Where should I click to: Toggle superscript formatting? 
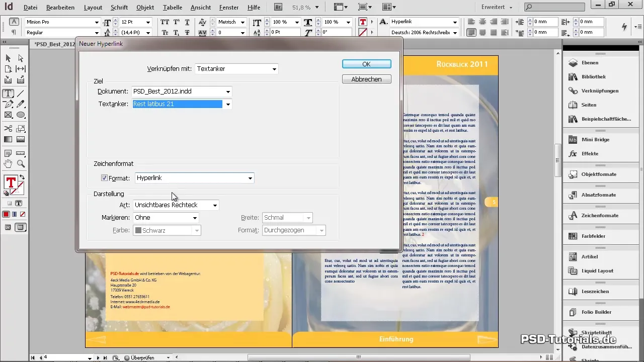177,22
